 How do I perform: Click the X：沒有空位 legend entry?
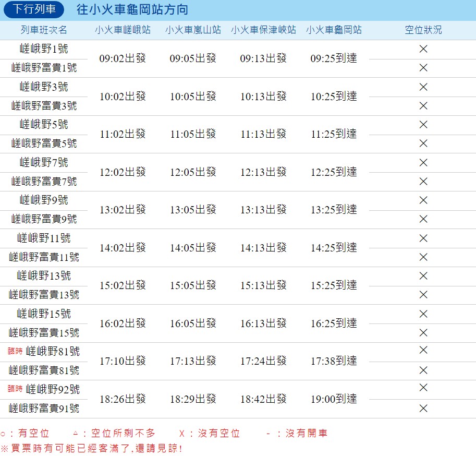click(210, 433)
